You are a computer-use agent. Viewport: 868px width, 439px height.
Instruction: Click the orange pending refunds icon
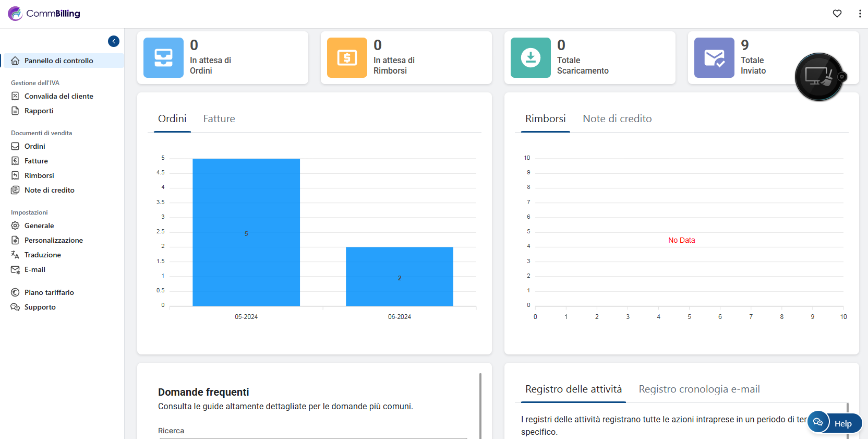click(347, 57)
